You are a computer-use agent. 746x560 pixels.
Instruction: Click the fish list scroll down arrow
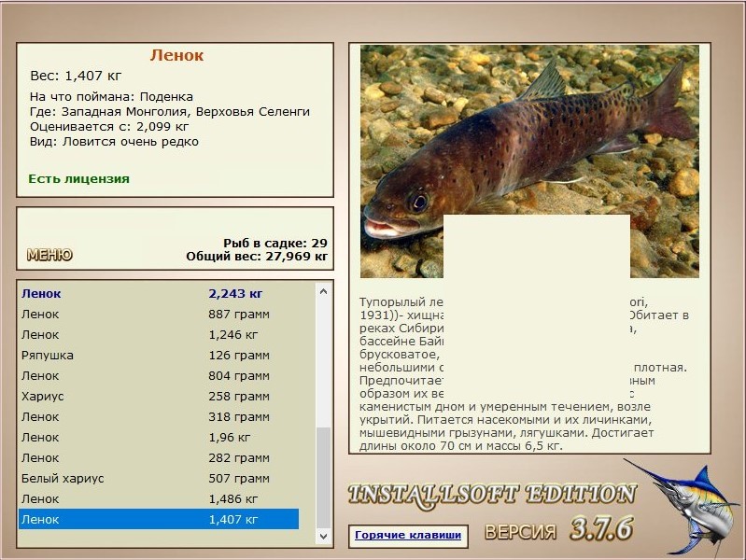324,537
